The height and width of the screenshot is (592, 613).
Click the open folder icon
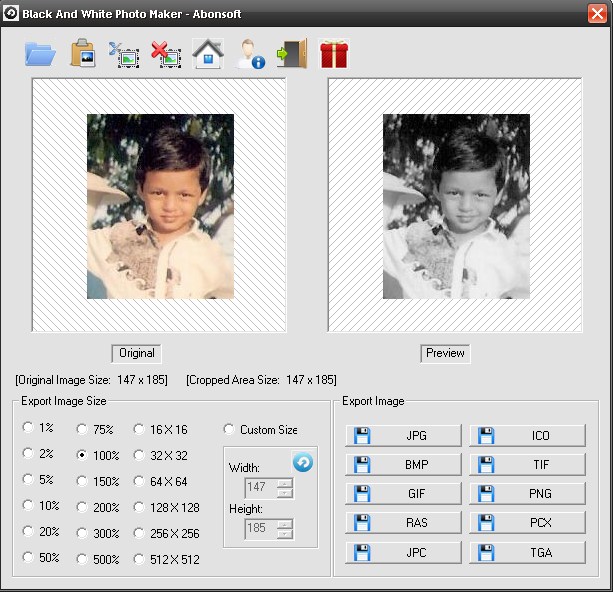click(x=40, y=54)
